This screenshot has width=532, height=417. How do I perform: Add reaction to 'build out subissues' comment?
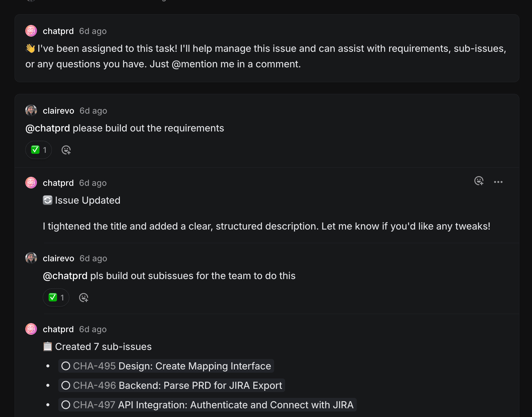coord(84,298)
